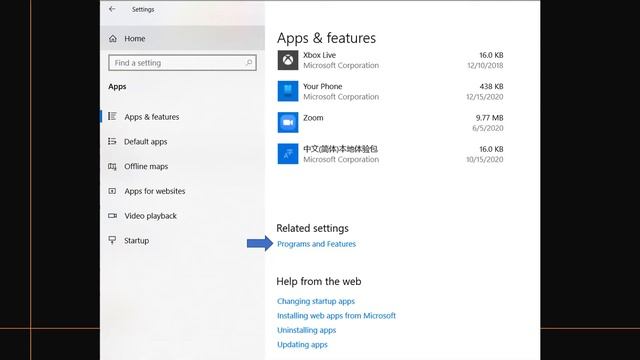Open Changing startup apps help link

tap(316, 301)
